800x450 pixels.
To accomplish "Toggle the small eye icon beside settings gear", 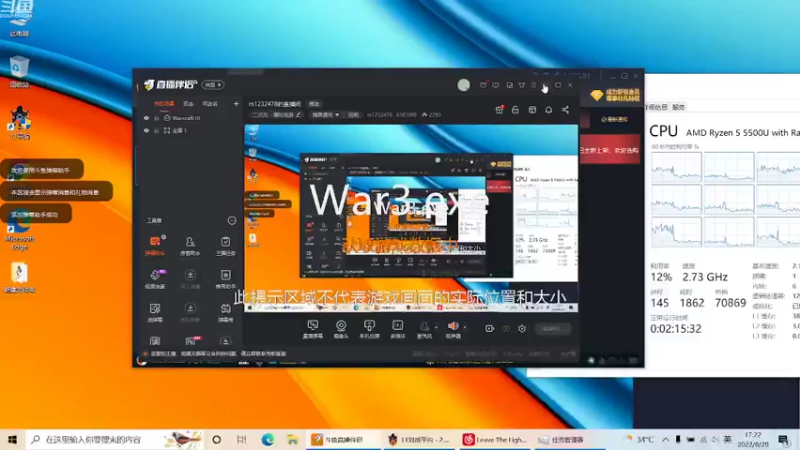I will pyautogui.click(x=506, y=329).
